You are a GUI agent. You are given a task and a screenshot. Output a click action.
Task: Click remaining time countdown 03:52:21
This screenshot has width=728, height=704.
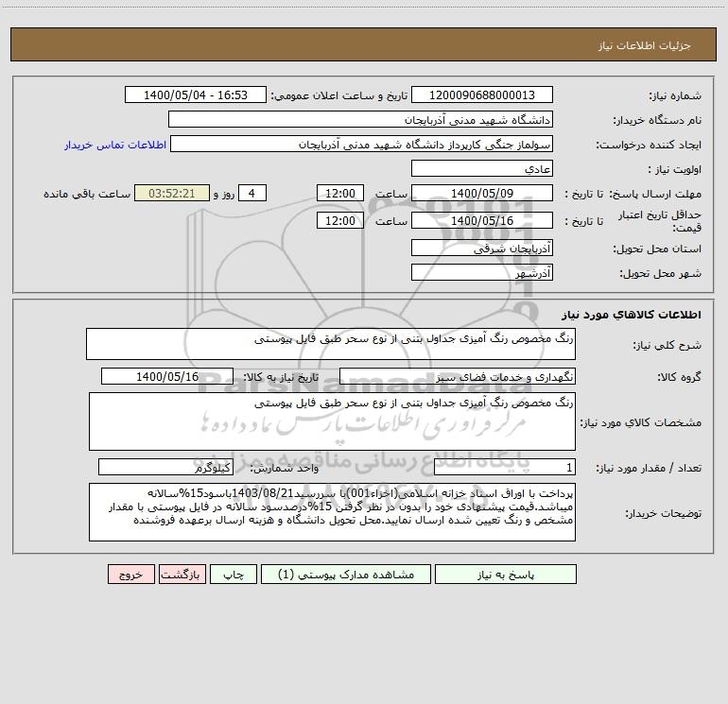pyautogui.click(x=172, y=193)
